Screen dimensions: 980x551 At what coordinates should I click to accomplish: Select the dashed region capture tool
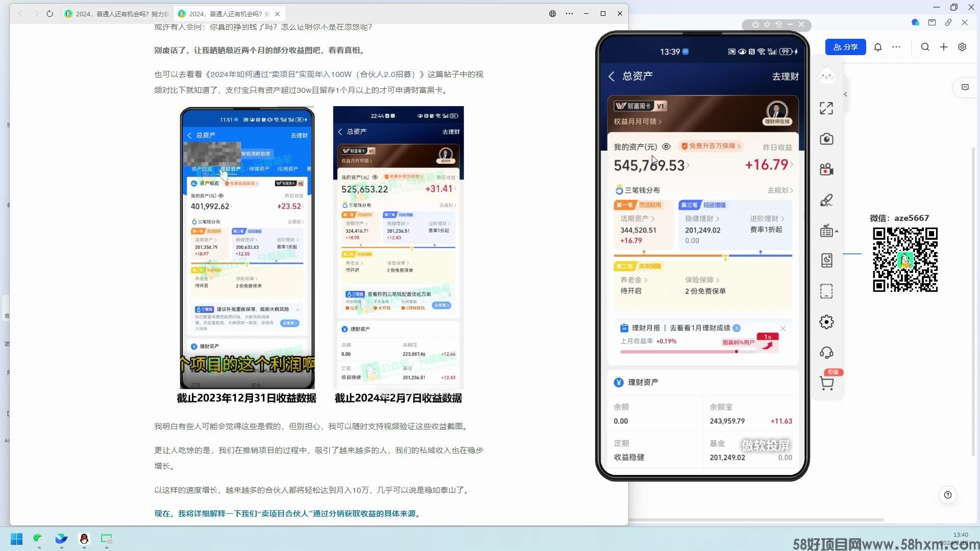[x=826, y=291]
